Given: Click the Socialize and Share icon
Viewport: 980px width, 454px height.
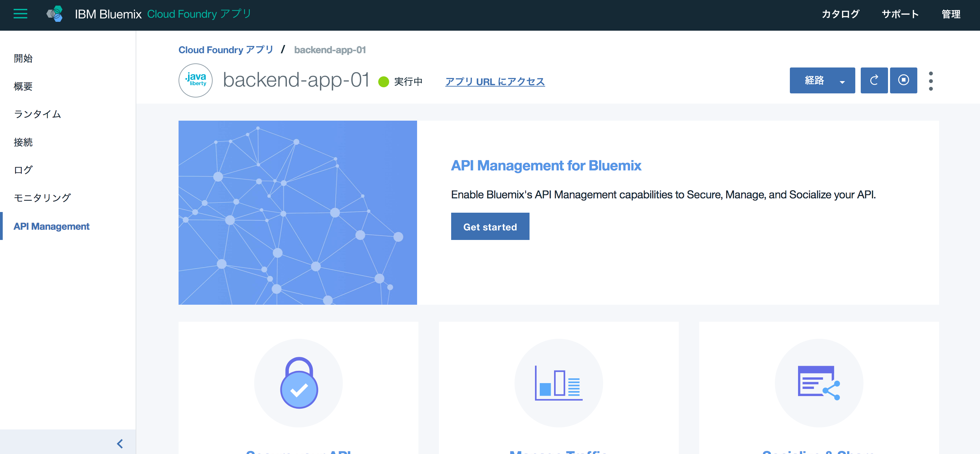Looking at the screenshot, I should [x=819, y=382].
